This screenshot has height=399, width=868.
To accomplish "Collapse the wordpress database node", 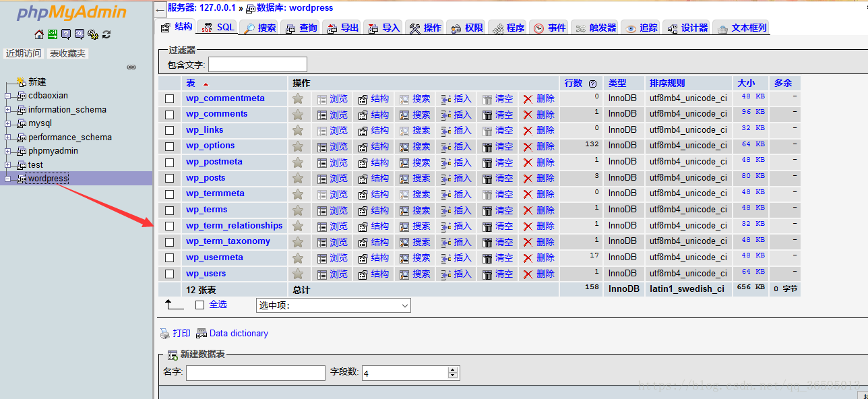I will coord(8,179).
